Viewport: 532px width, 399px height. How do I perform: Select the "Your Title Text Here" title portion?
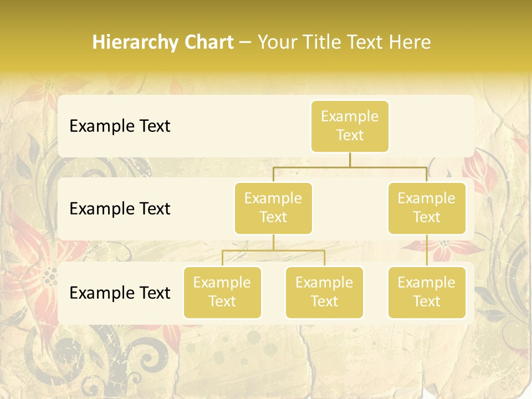344,42
